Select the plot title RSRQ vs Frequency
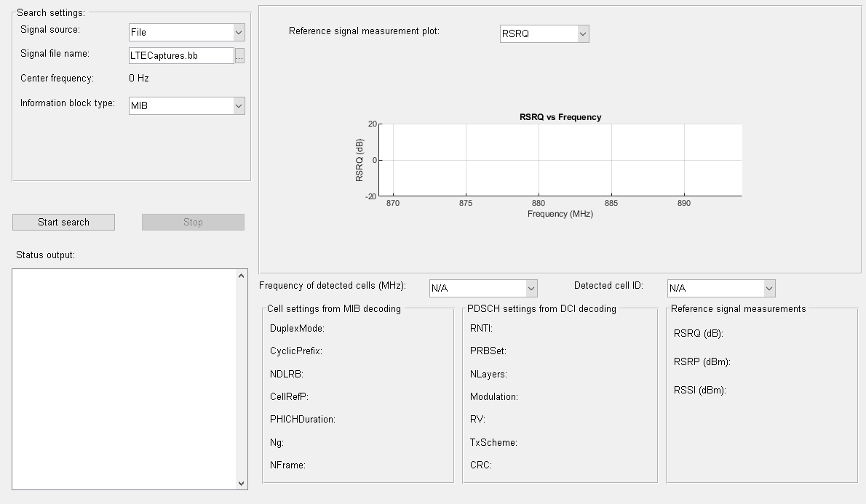Image resolution: width=866 pixels, height=504 pixels. click(560, 117)
